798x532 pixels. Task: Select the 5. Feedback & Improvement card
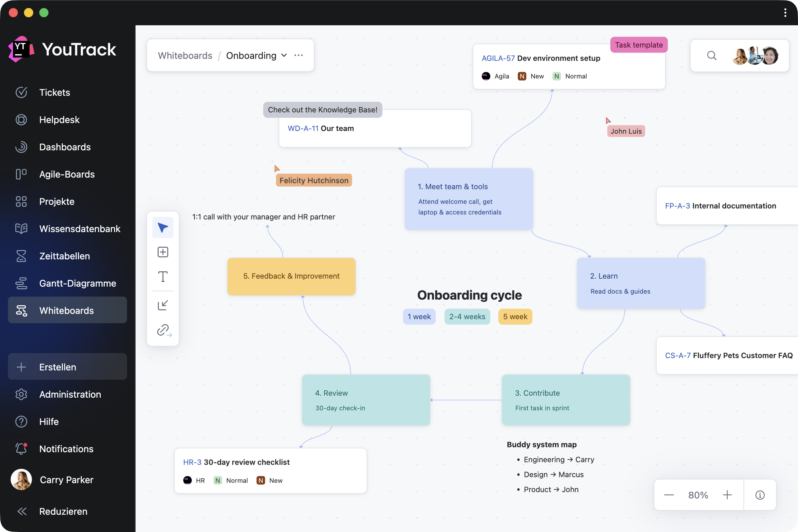pos(291,276)
